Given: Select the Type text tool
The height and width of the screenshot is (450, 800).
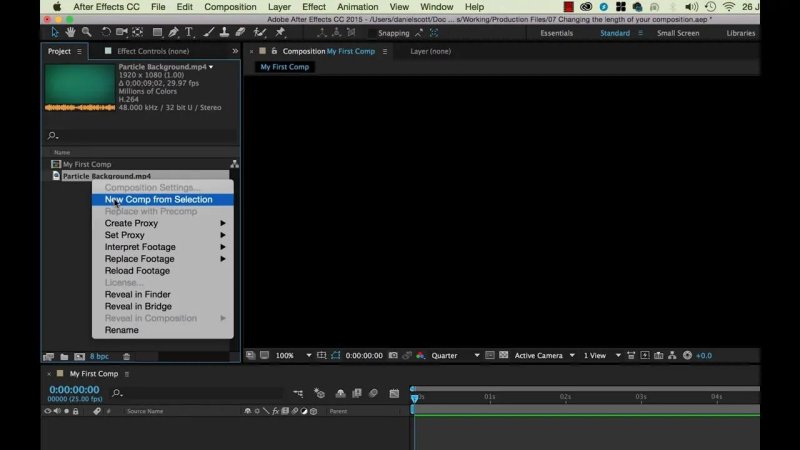Looking at the screenshot, I should tap(189, 32).
